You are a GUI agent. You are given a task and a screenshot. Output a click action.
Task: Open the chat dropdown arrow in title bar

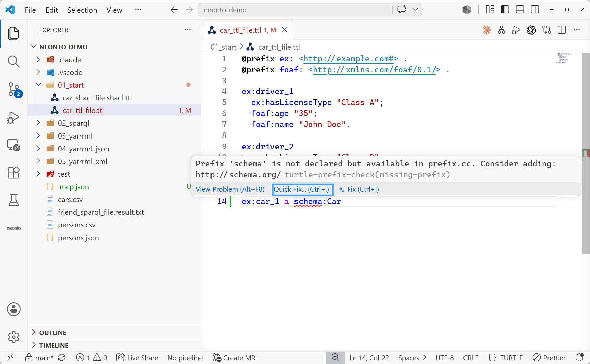click(416, 10)
